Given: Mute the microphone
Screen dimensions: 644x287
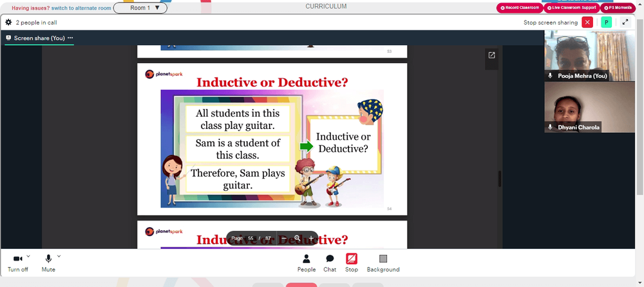Looking at the screenshot, I should tap(48, 263).
